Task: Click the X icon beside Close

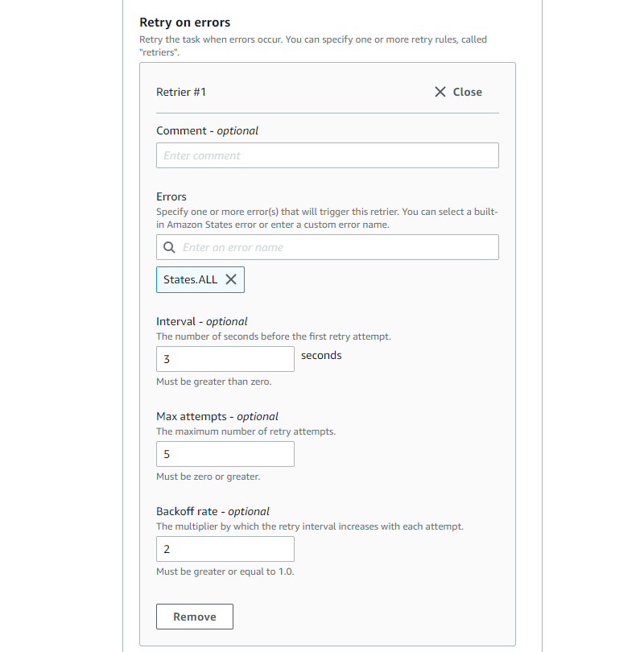Action: coord(440,92)
